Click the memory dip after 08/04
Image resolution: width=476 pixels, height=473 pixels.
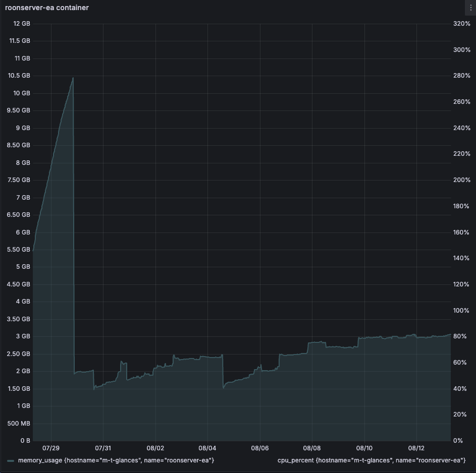tap(224, 387)
